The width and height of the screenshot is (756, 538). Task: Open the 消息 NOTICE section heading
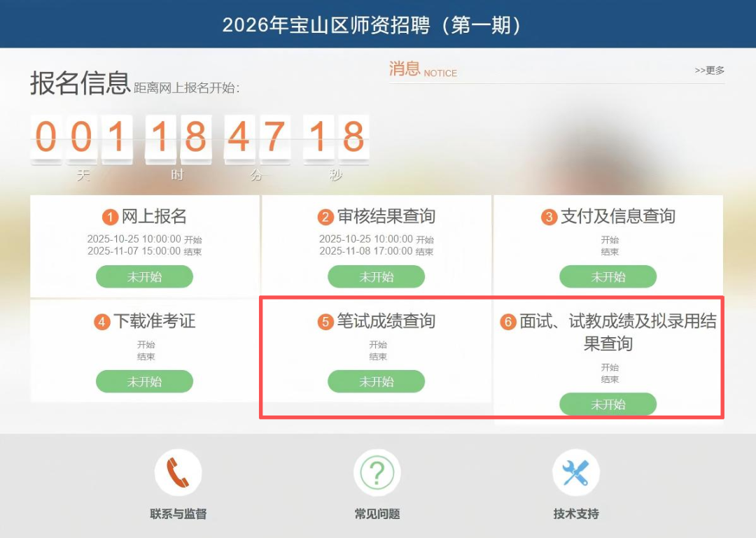(423, 69)
